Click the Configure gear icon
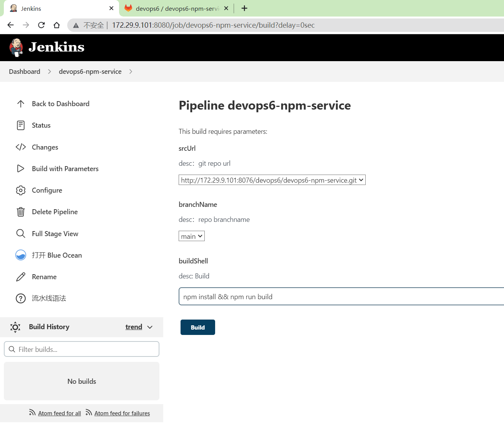 [x=21, y=190]
